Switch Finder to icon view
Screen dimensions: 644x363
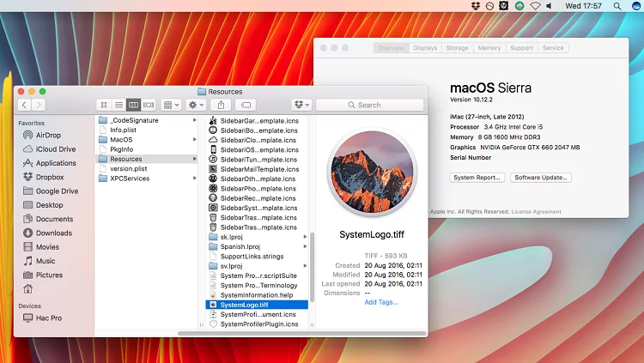click(104, 105)
